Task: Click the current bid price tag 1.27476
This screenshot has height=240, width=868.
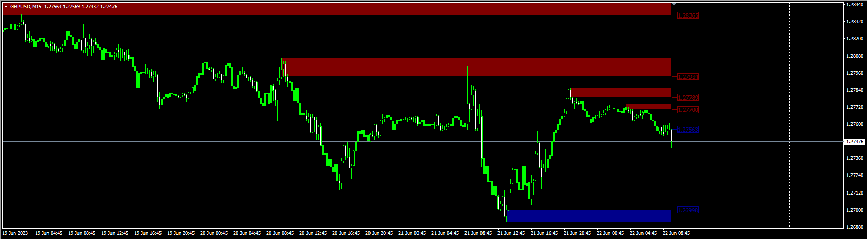Action: (x=856, y=141)
